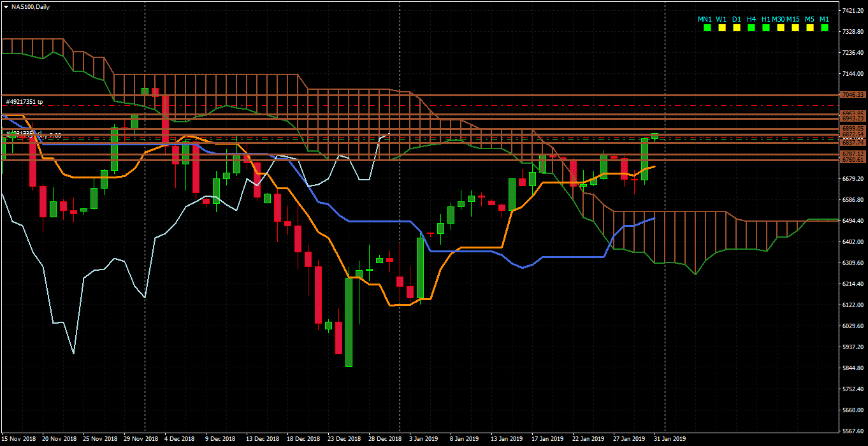Pick the green M1 indicator square
The height and width of the screenshot is (446, 868).
pyautogui.click(x=825, y=28)
